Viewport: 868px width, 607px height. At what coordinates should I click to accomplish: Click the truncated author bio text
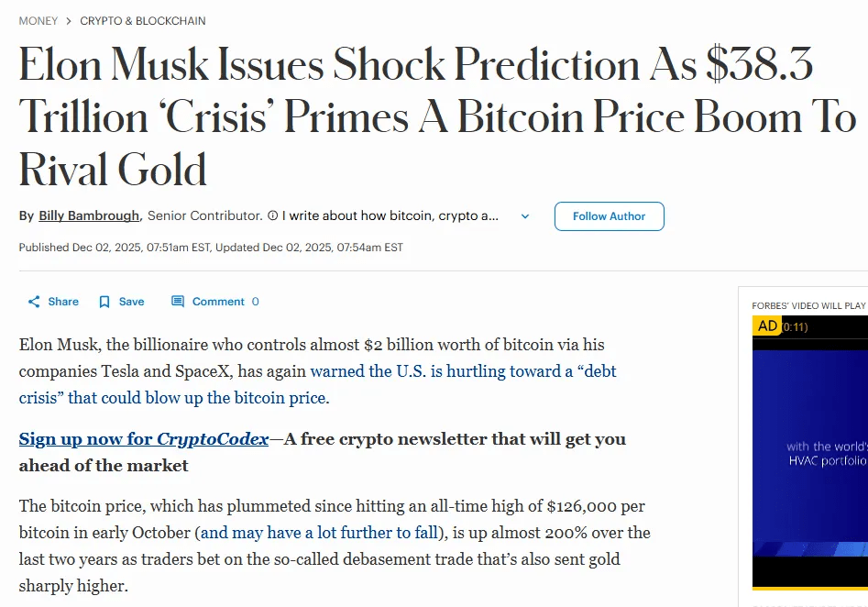(390, 216)
